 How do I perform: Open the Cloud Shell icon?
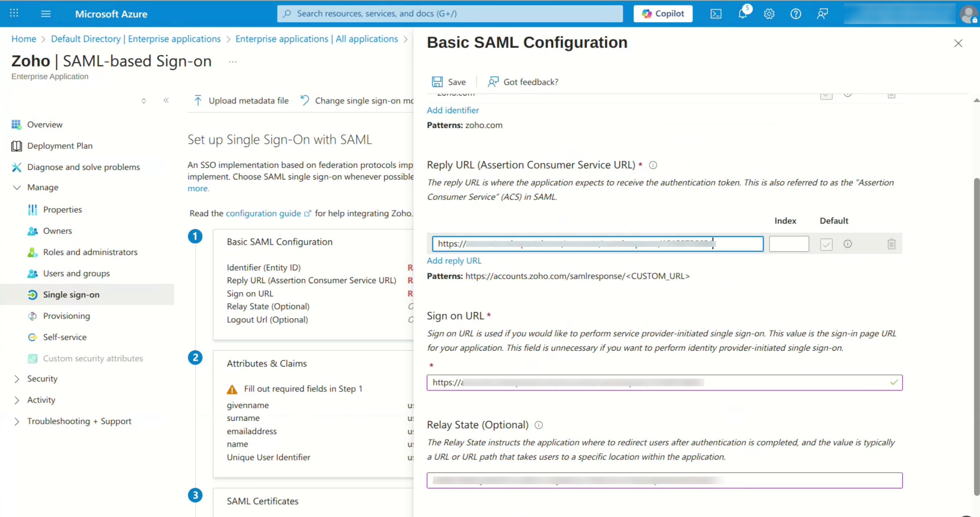click(716, 14)
